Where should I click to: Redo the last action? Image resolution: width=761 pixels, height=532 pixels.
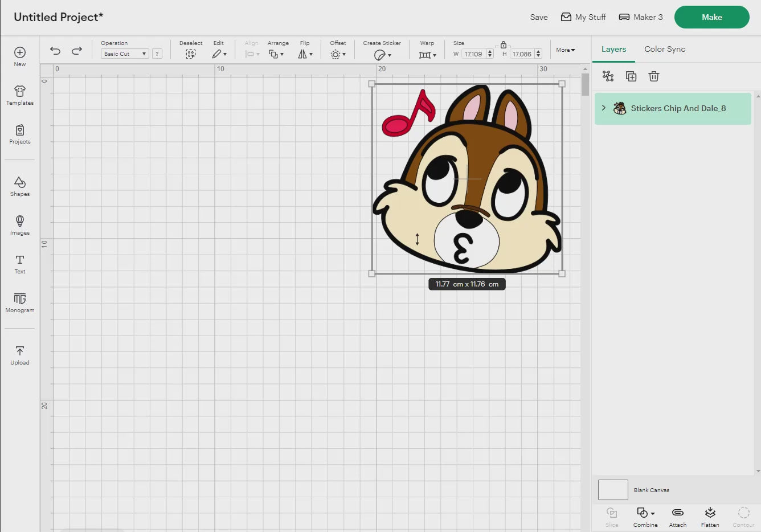[77, 51]
